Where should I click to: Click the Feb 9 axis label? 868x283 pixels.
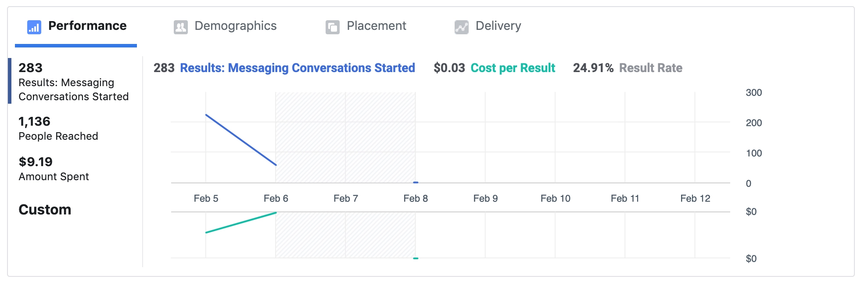pos(485,199)
